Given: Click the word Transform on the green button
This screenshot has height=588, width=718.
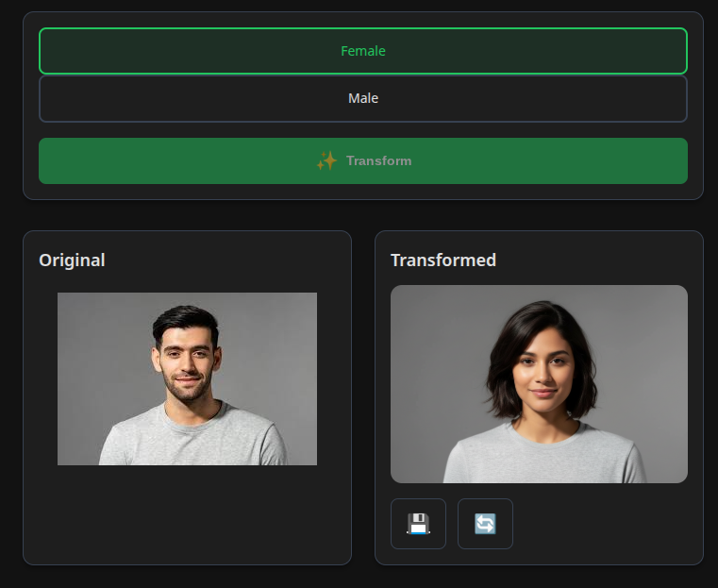Looking at the screenshot, I should (378, 160).
